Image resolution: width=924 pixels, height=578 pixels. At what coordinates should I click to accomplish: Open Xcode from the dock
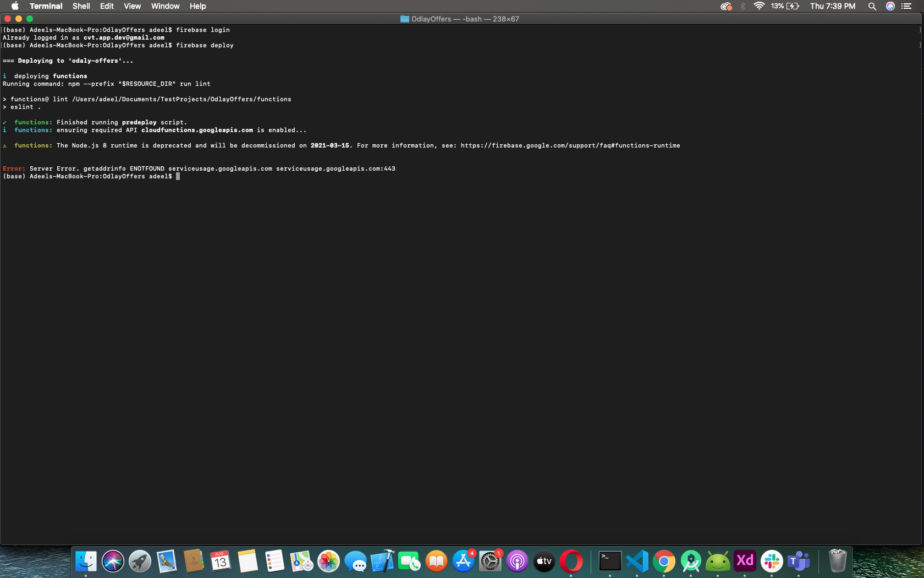click(x=382, y=561)
